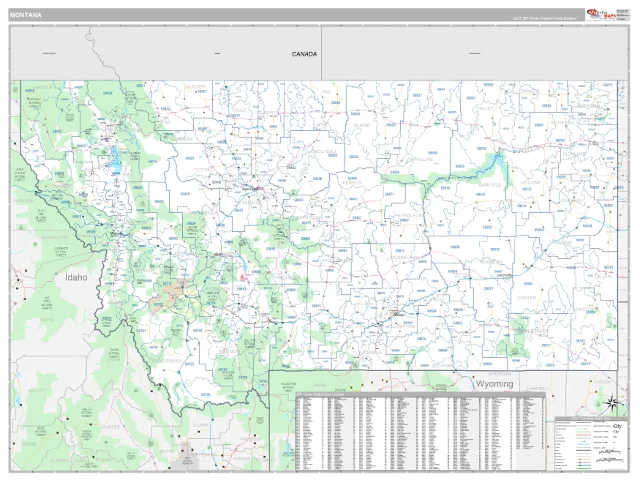Click the BLAINE county label

tap(361, 126)
